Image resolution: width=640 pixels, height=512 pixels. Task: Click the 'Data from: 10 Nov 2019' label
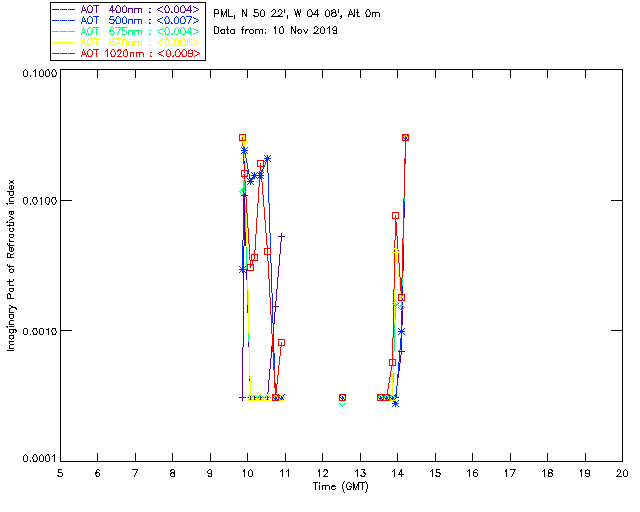[276, 31]
